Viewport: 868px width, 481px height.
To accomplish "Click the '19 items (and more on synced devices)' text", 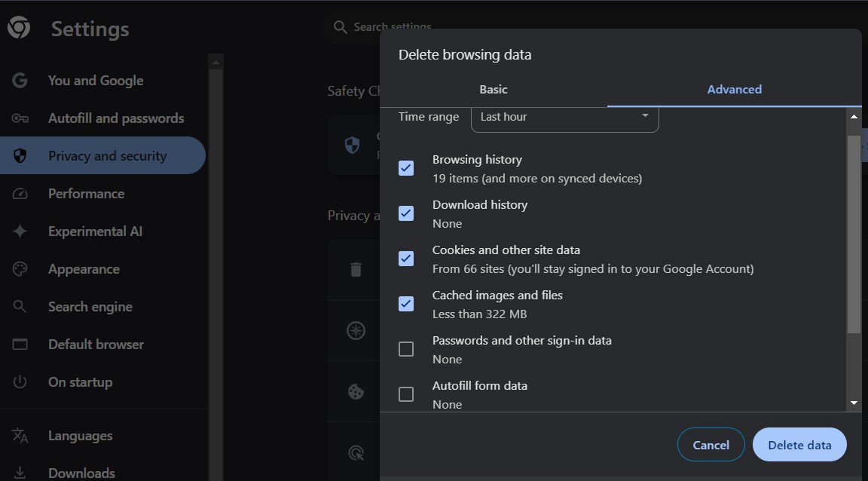I will tap(537, 179).
